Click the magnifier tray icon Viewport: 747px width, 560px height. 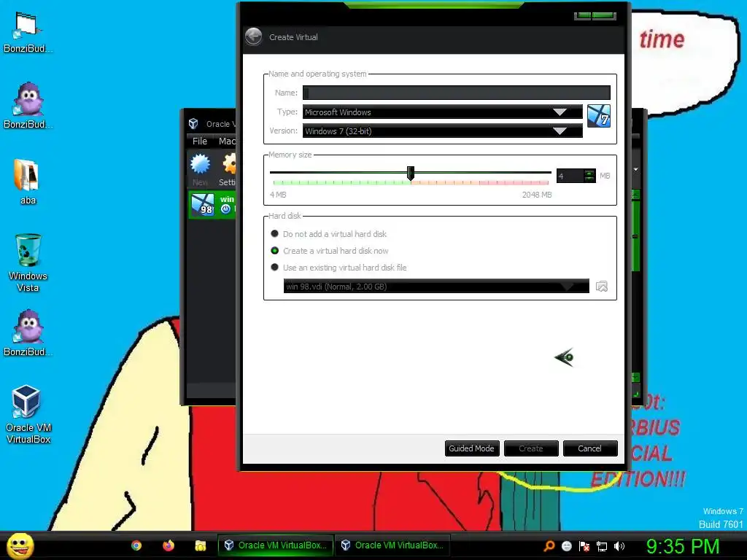coord(549,546)
